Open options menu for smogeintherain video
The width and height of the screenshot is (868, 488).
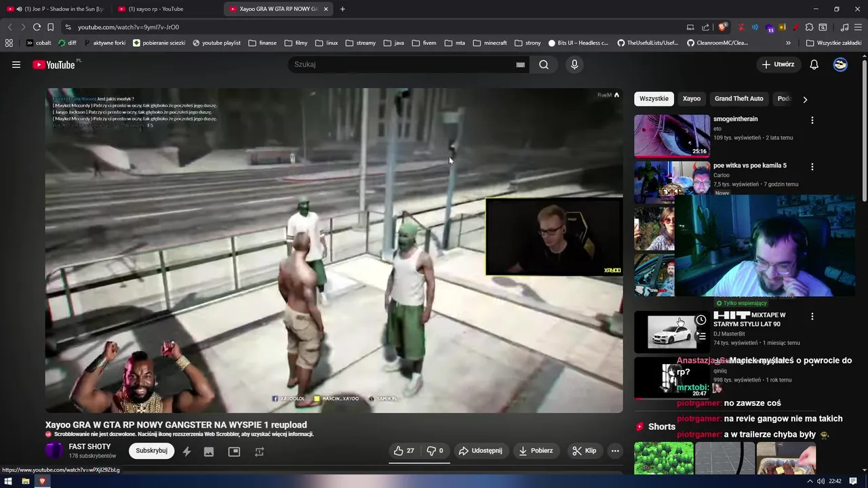(x=812, y=120)
